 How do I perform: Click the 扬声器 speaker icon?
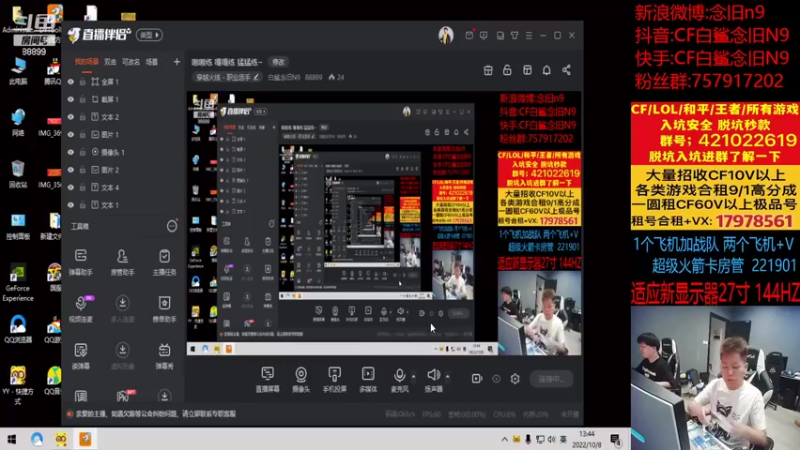[x=433, y=375]
